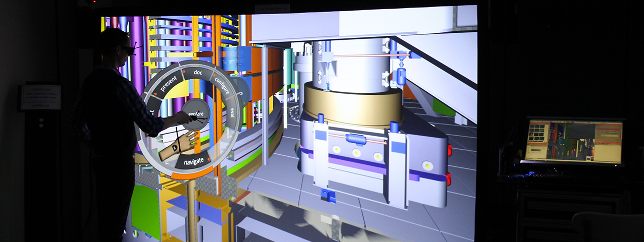
Task: Activate "navigate" in the radial menu
Action: tap(194, 161)
